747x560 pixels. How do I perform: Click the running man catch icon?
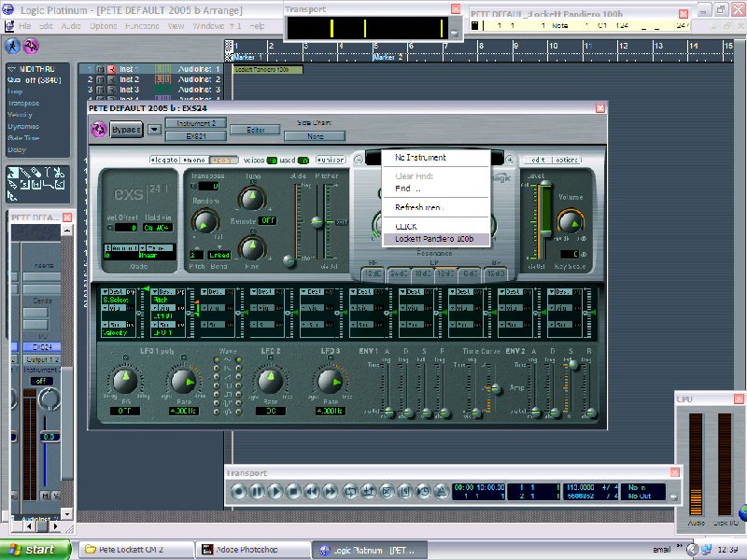coord(13,46)
